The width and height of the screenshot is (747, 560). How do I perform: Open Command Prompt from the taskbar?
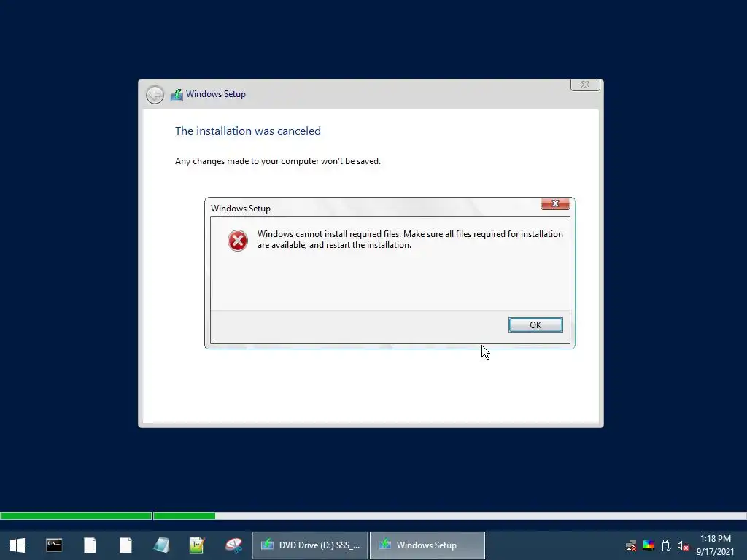(54, 545)
